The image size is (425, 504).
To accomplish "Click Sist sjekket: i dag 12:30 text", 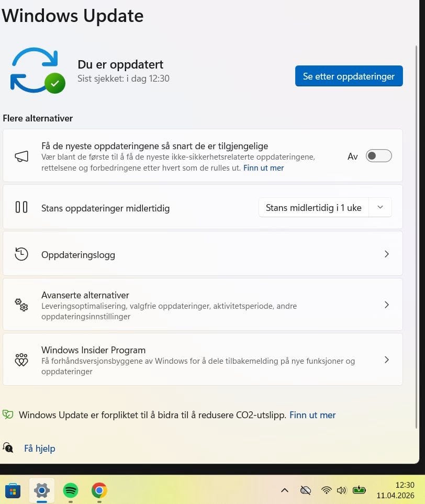I will 123,79.
